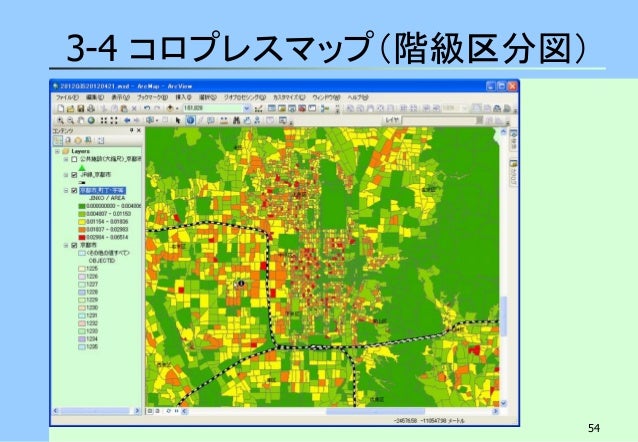The width and height of the screenshot is (638, 442).
Task: Go back to previous extent arrow
Action: [x=127, y=120]
